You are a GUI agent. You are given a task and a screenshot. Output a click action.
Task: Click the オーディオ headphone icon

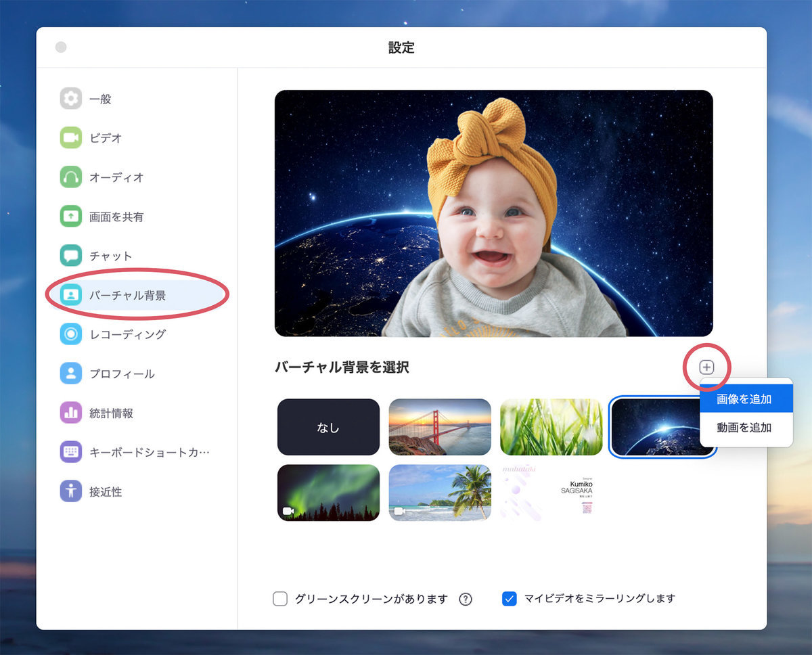(70, 177)
